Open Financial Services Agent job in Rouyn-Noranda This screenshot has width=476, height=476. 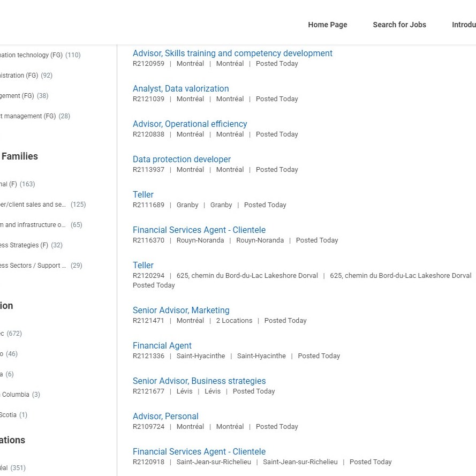pyautogui.click(x=199, y=230)
